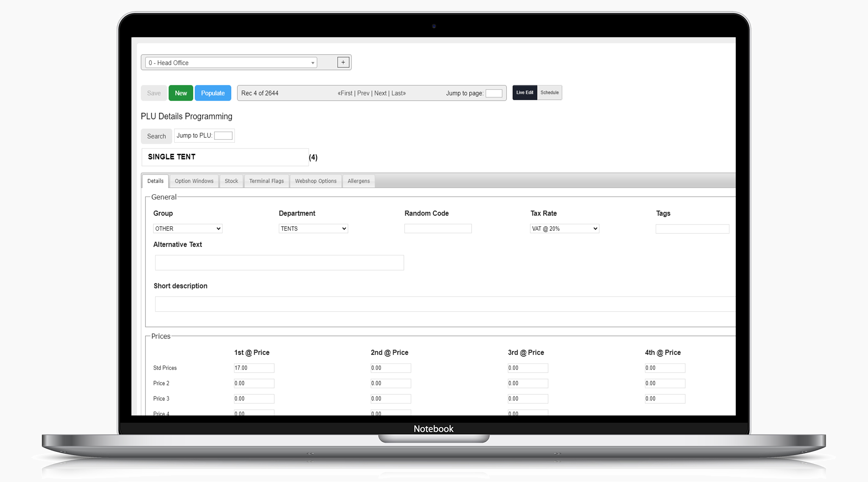Viewport: 868px width, 482px height.
Task: Click the Std Prices 1st price field
Action: point(254,368)
